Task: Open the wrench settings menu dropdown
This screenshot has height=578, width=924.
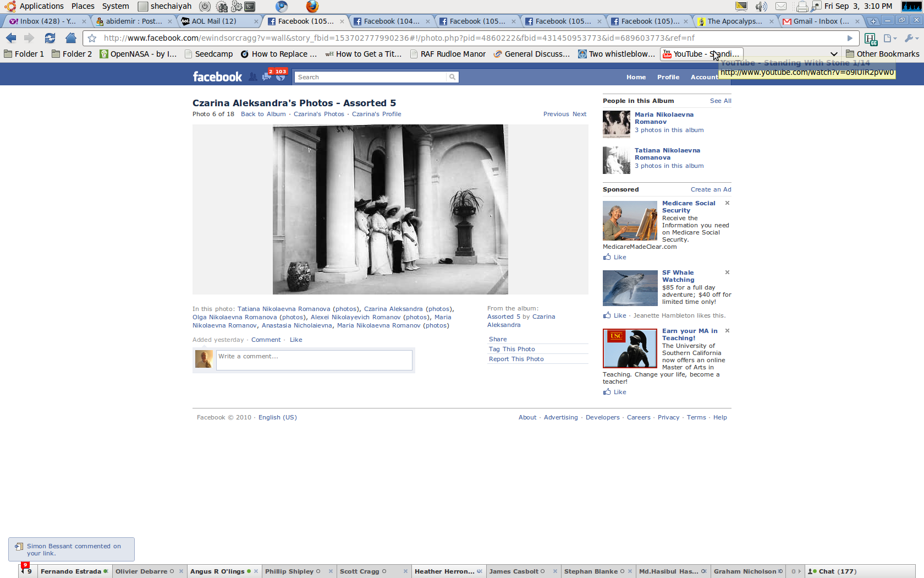Action: pyautogui.click(x=911, y=39)
